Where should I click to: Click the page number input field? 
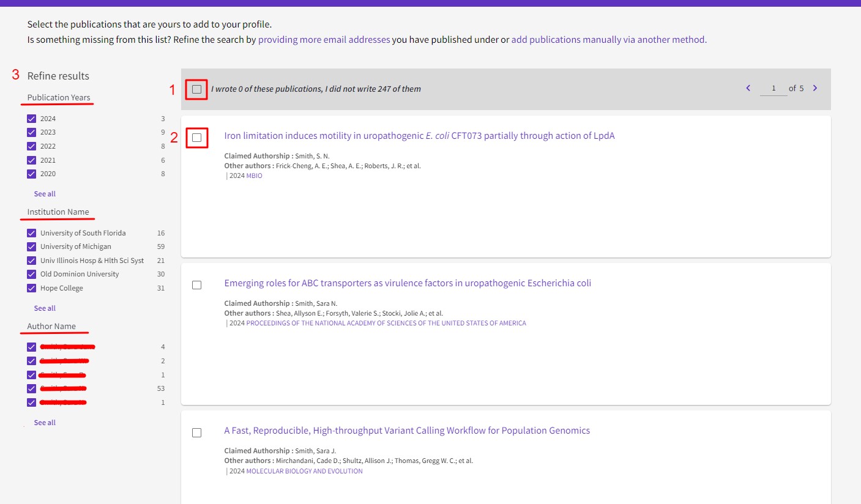[773, 89]
